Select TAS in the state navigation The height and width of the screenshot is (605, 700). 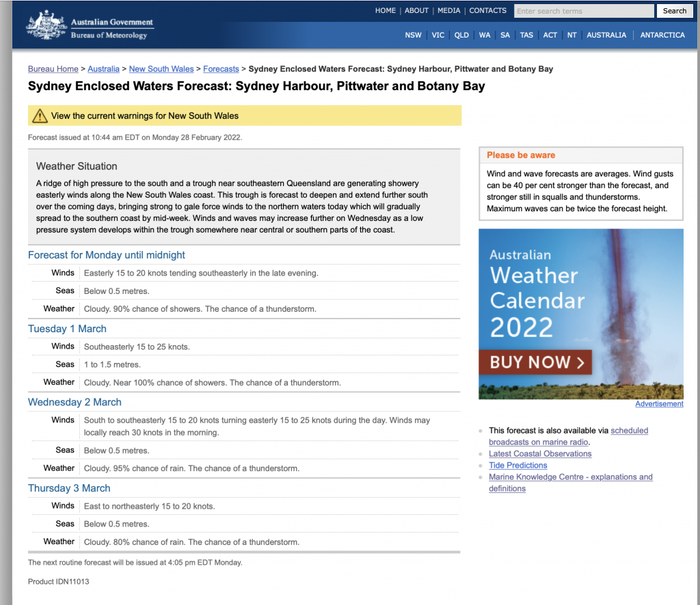(x=526, y=35)
